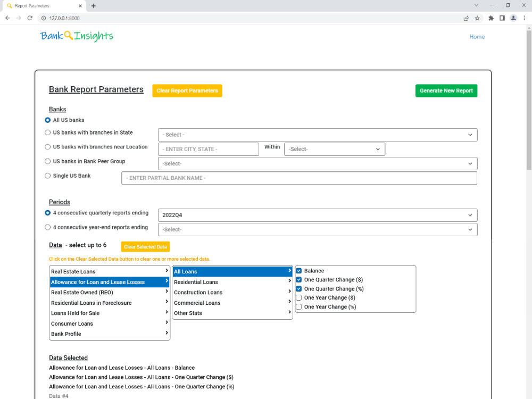The width and height of the screenshot is (532, 399).
Task: Open the Within distance dropdown
Action: [335, 149]
